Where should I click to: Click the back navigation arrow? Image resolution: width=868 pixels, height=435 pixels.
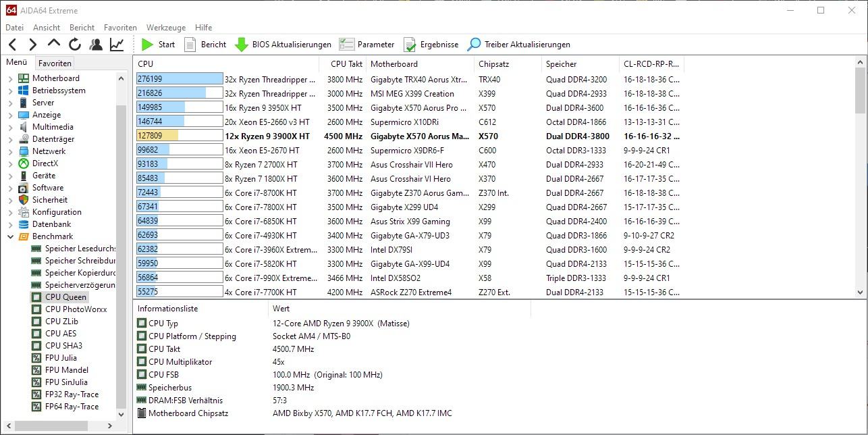click(x=12, y=45)
